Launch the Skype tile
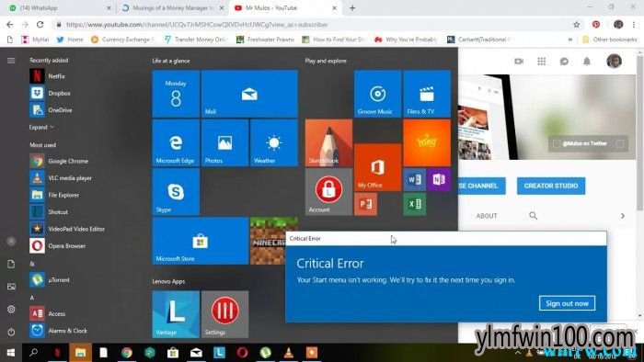The width and height of the screenshot is (644, 362). (x=176, y=192)
